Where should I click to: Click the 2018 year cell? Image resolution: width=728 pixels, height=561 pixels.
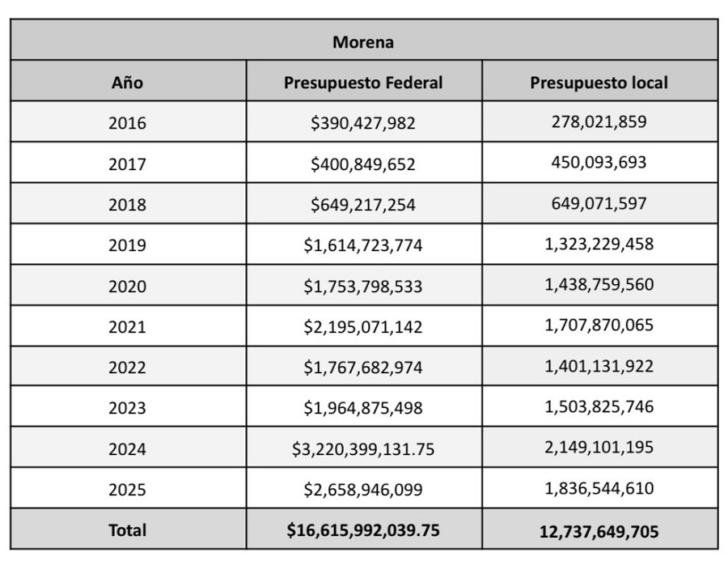click(127, 204)
